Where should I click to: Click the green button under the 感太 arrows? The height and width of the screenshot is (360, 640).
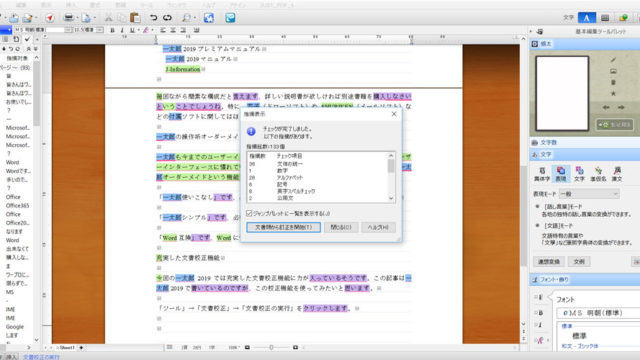coord(615,124)
